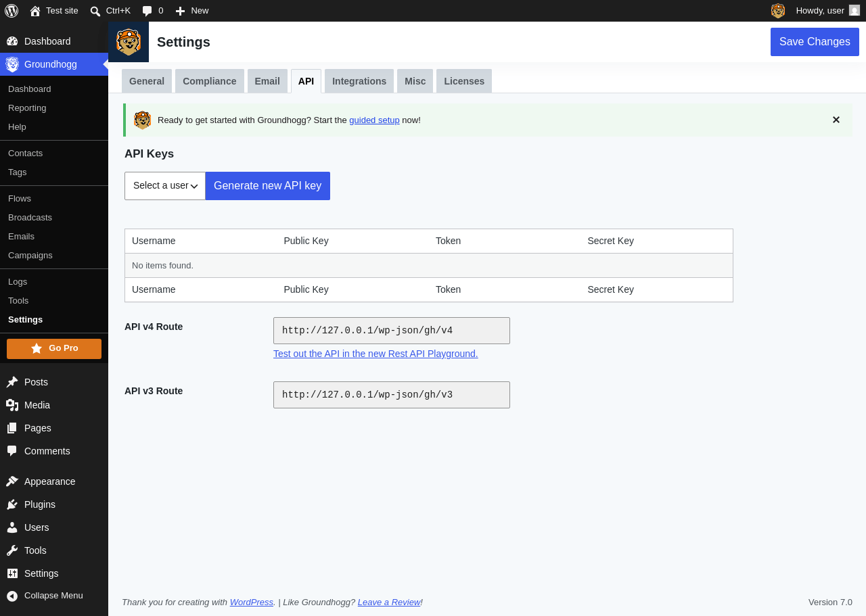
Task: Click the Go Pro button
Action: [54, 349]
